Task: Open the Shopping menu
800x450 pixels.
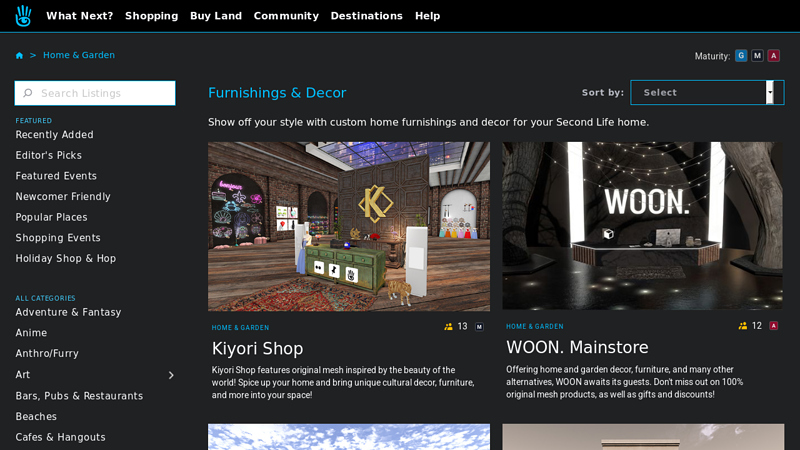Action: tap(152, 16)
